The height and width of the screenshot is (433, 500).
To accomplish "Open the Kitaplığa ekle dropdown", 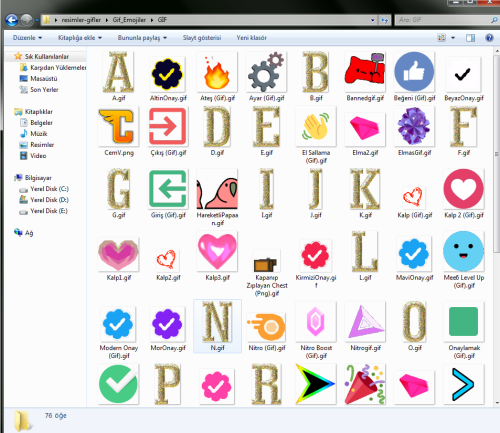I will tap(80, 38).
